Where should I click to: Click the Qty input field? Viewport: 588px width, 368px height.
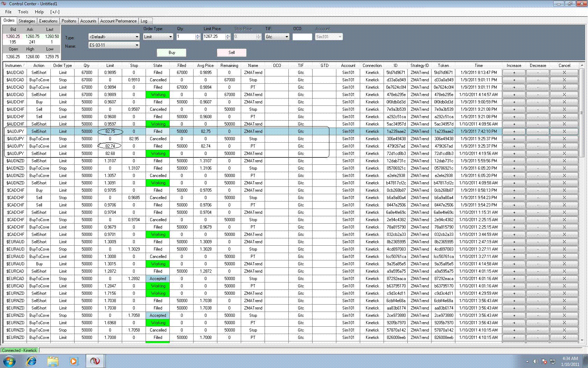[186, 37]
